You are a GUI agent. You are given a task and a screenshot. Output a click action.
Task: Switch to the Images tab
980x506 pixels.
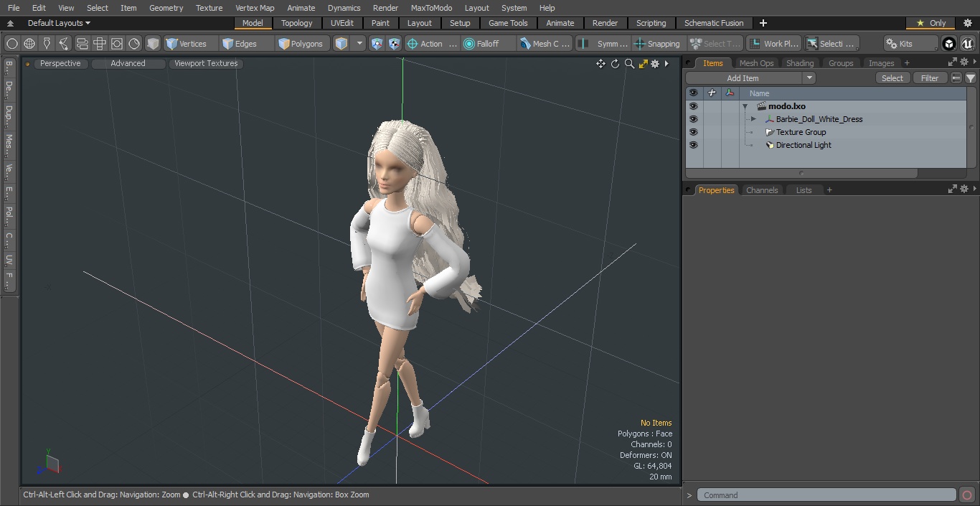[881, 63]
